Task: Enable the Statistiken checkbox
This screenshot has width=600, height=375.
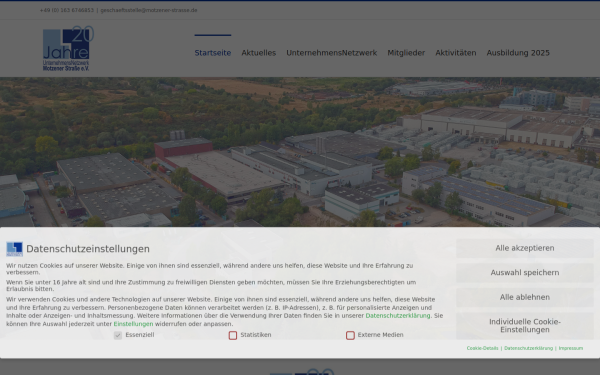Action: click(233, 335)
